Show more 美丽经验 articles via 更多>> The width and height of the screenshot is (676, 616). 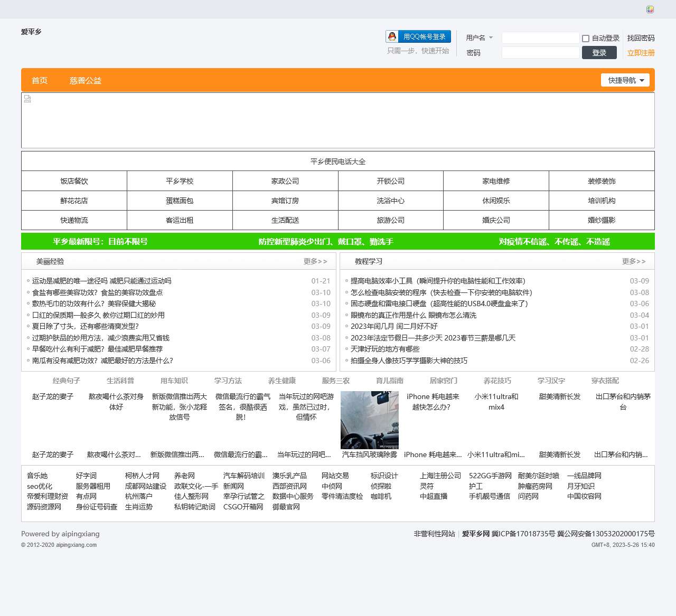pyautogui.click(x=315, y=261)
